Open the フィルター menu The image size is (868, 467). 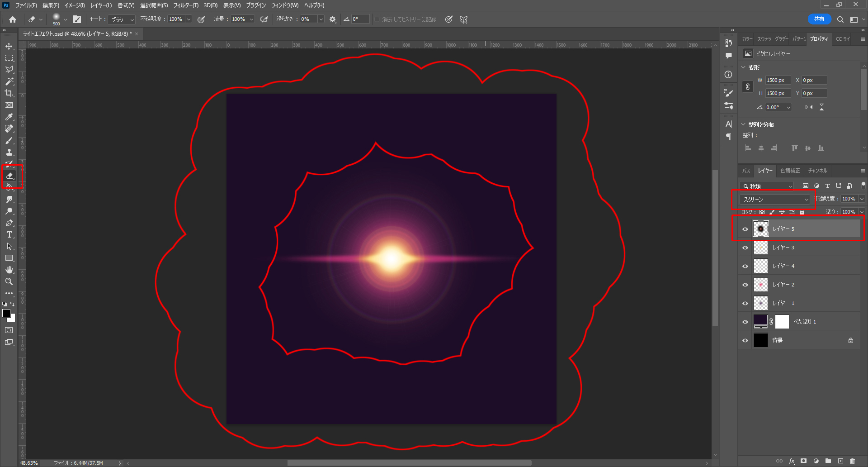coord(185,5)
